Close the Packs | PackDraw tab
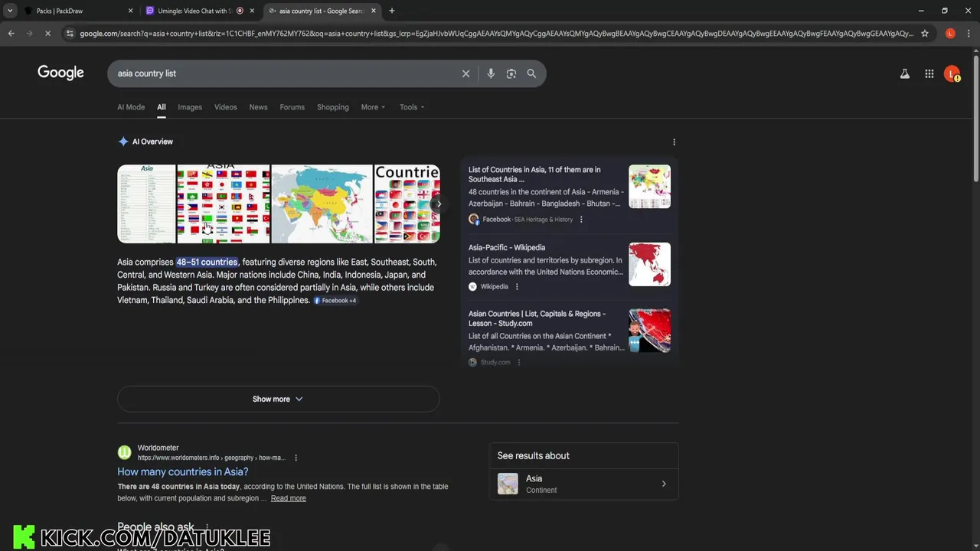The image size is (980, 551). [x=130, y=11]
